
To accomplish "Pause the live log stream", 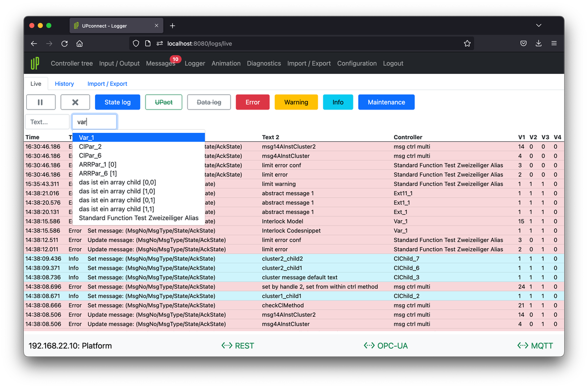I will [x=40, y=102].
